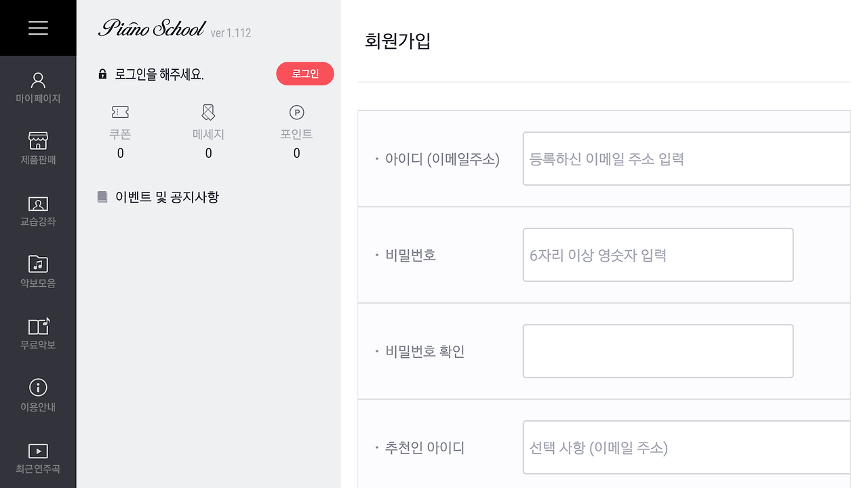Click the 메세지 message icon
868x488 pixels.
pyautogui.click(x=208, y=113)
